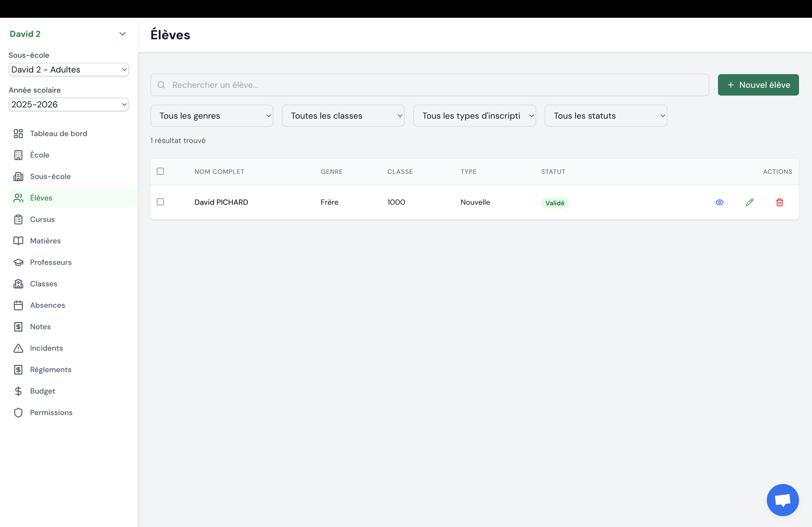Image resolution: width=812 pixels, height=527 pixels.
Task: Click the Rechercher un élève search field
Action: click(x=430, y=85)
